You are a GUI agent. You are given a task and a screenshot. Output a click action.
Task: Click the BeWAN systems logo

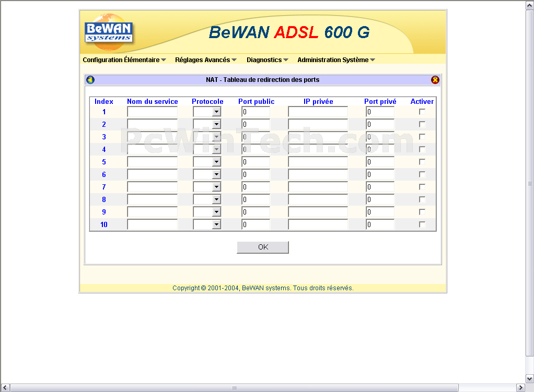[x=109, y=32]
